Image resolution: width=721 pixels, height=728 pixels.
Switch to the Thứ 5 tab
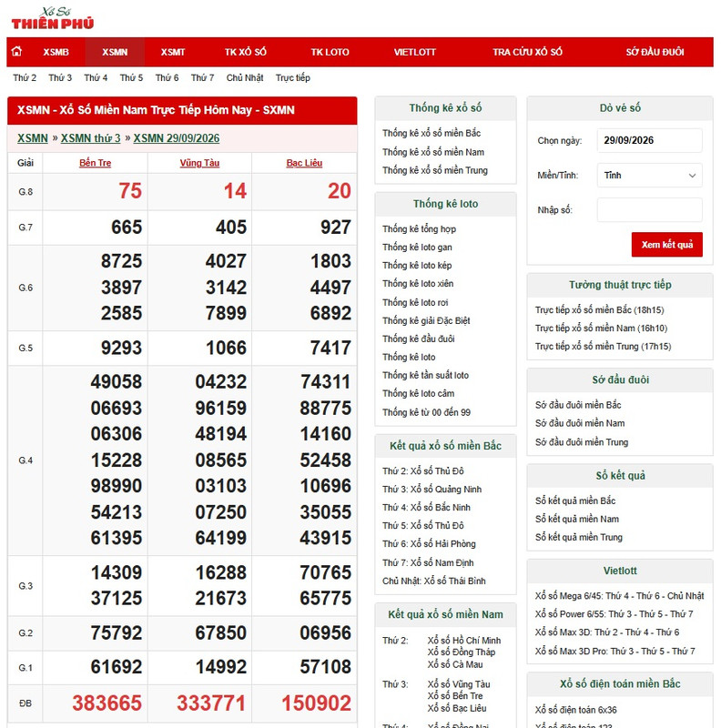[131, 77]
